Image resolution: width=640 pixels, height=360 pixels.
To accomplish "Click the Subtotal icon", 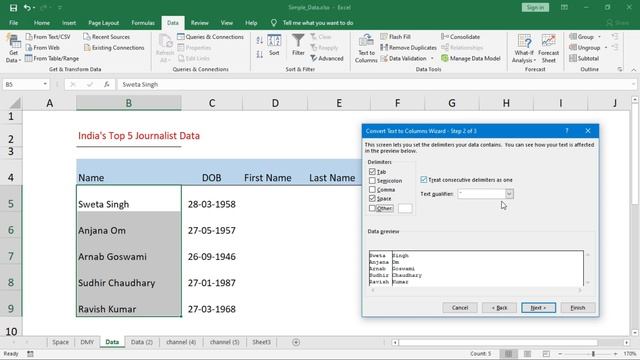I will click(x=573, y=58).
